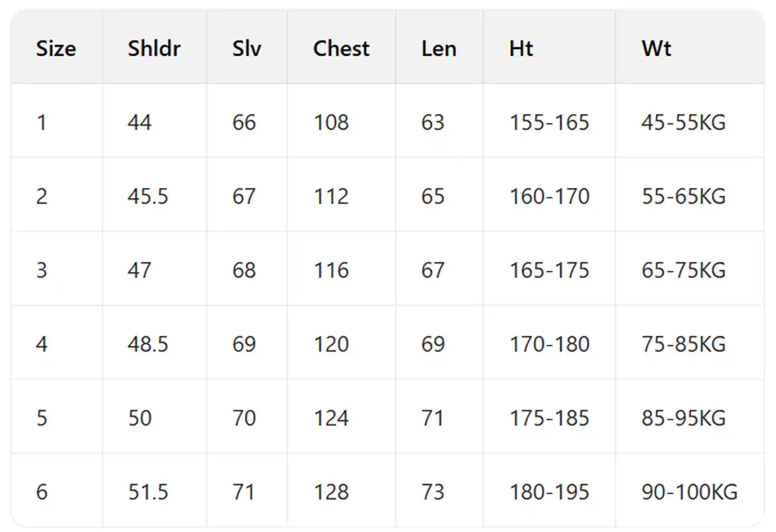776x532 pixels.
Task: Click the Size column header
Action: click(x=56, y=49)
